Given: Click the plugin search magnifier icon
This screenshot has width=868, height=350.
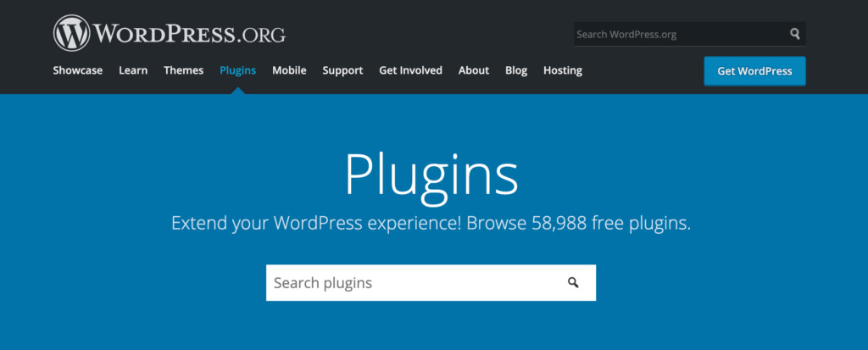Looking at the screenshot, I should [573, 282].
